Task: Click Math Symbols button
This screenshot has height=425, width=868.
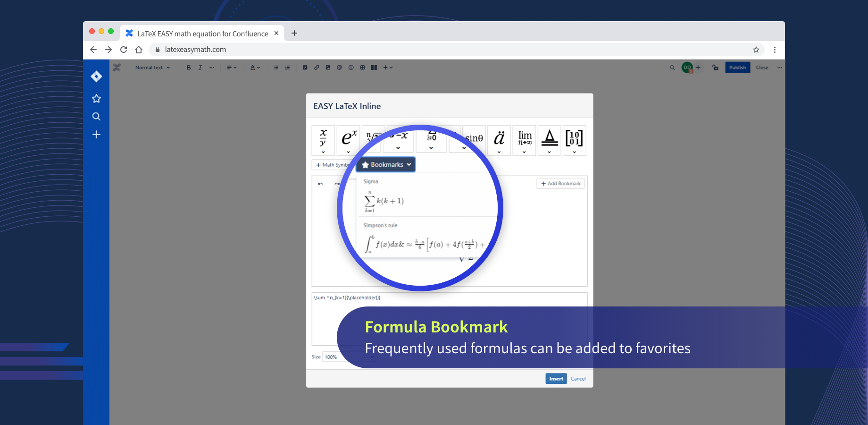Action: point(333,165)
